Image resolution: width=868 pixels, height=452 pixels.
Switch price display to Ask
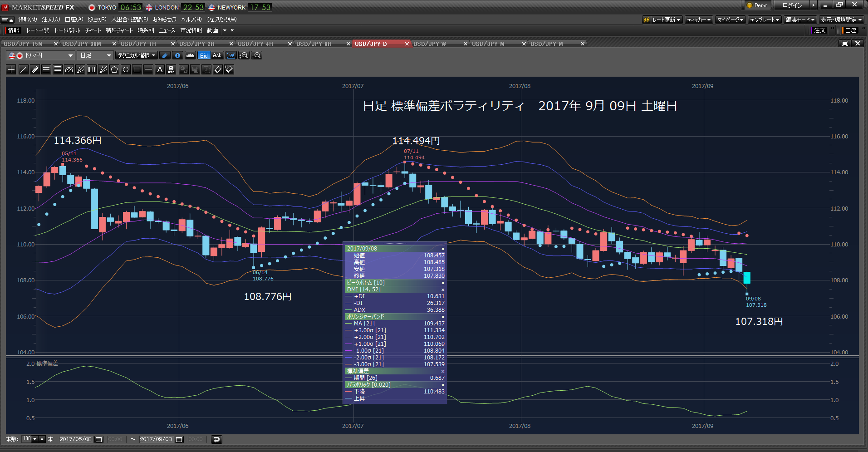pos(217,55)
